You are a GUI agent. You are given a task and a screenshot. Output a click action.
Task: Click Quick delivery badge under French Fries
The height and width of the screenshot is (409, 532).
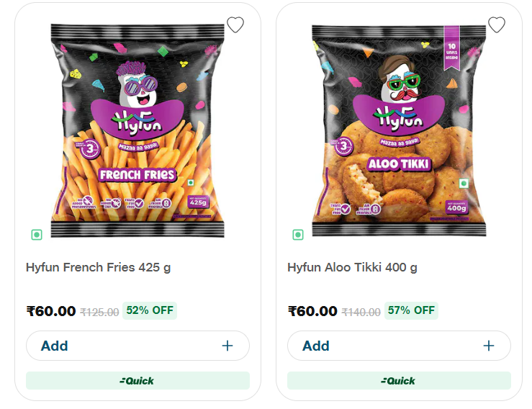137,380
